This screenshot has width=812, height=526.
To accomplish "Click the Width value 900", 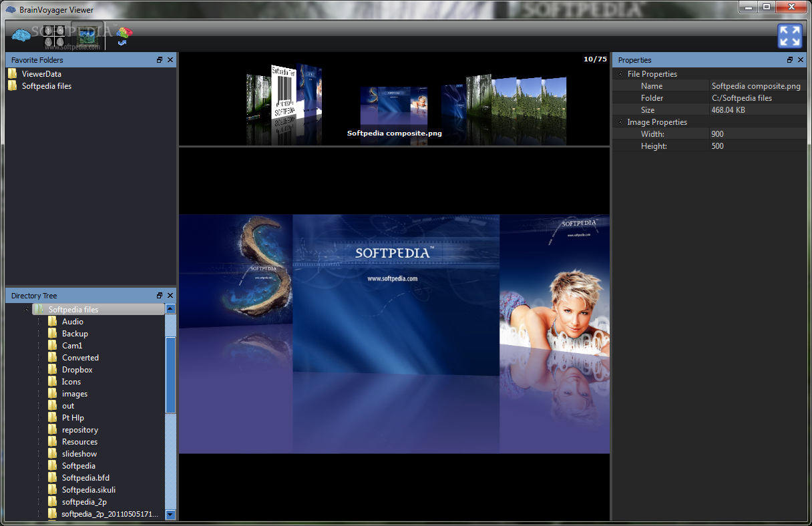I will click(x=717, y=134).
